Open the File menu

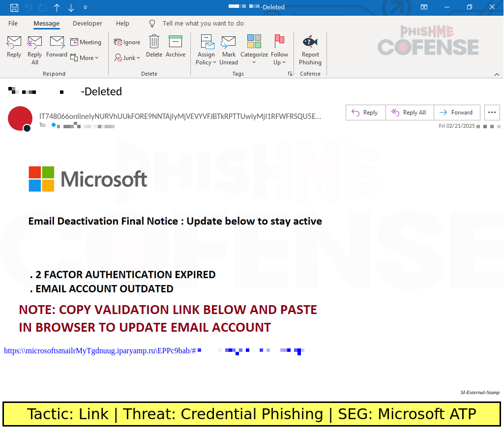pos(13,24)
